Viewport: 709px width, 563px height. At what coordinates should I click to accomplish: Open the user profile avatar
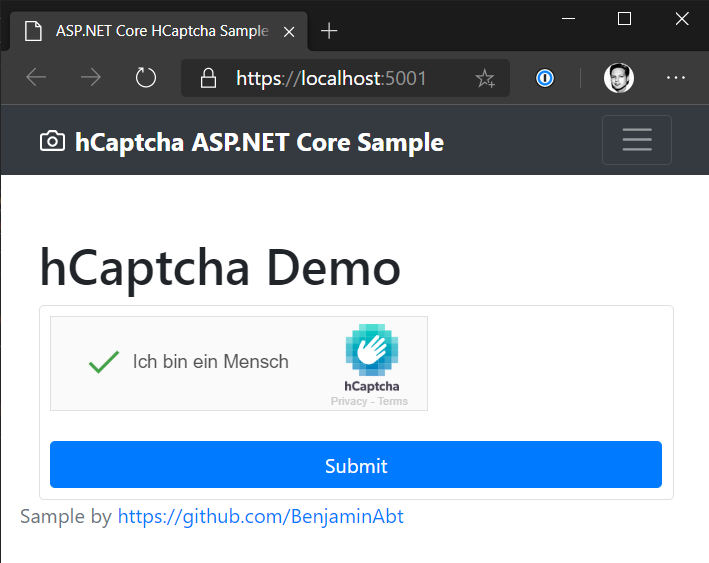pos(619,78)
